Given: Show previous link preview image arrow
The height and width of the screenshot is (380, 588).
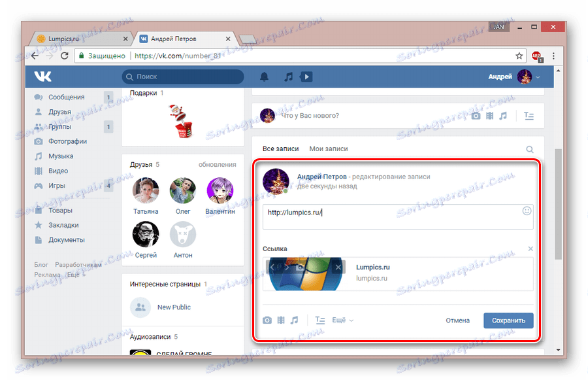Looking at the screenshot, I should coord(272,267).
